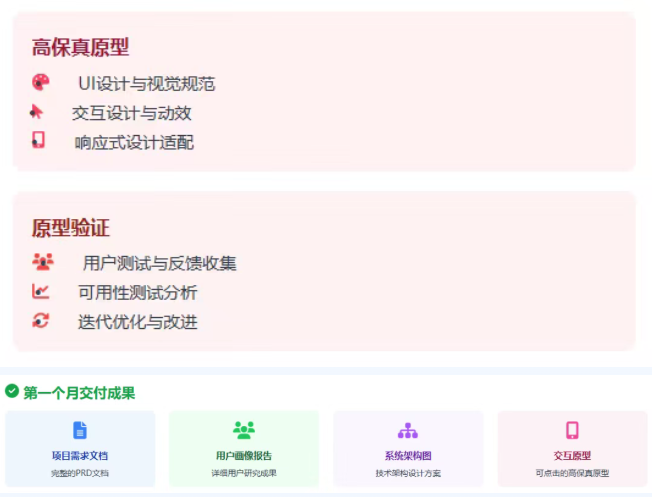
Task: Select the 原型验证 heading
Action: coord(70,228)
